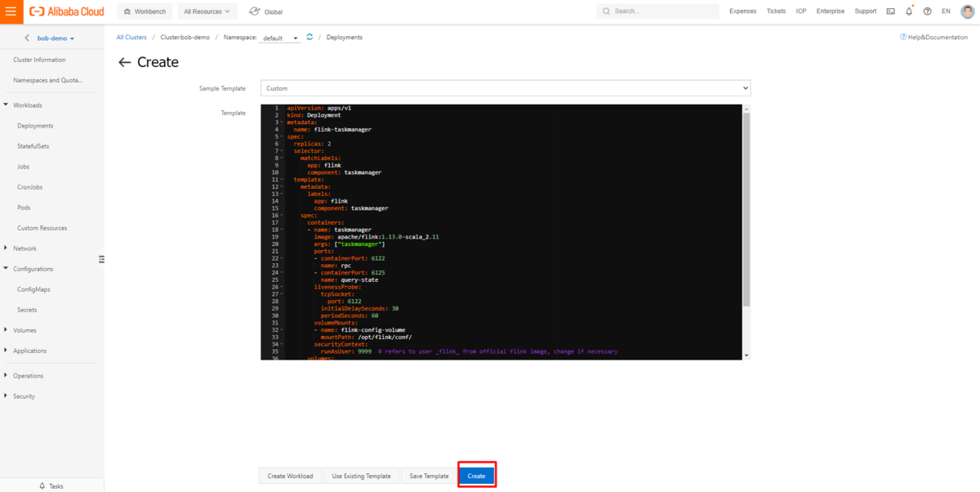980x492 pixels.
Task: Open Help&Documentation link
Action: point(933,38)
